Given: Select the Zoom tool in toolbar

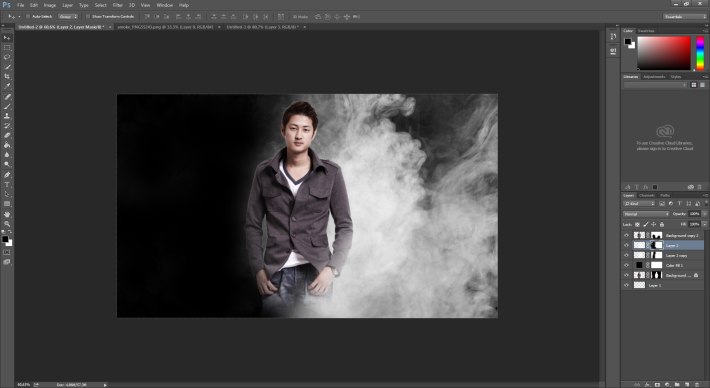Looking at the screenshot, I should (x=7, y=224).
